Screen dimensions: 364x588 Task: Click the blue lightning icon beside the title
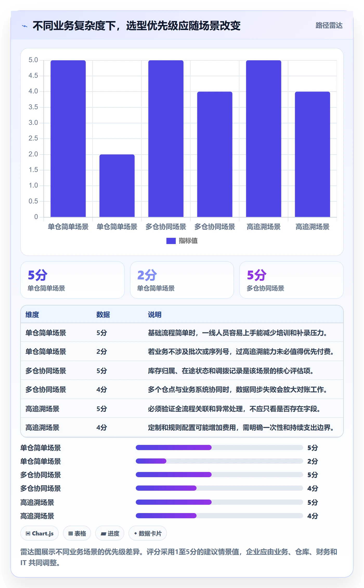tap(25, 26)
